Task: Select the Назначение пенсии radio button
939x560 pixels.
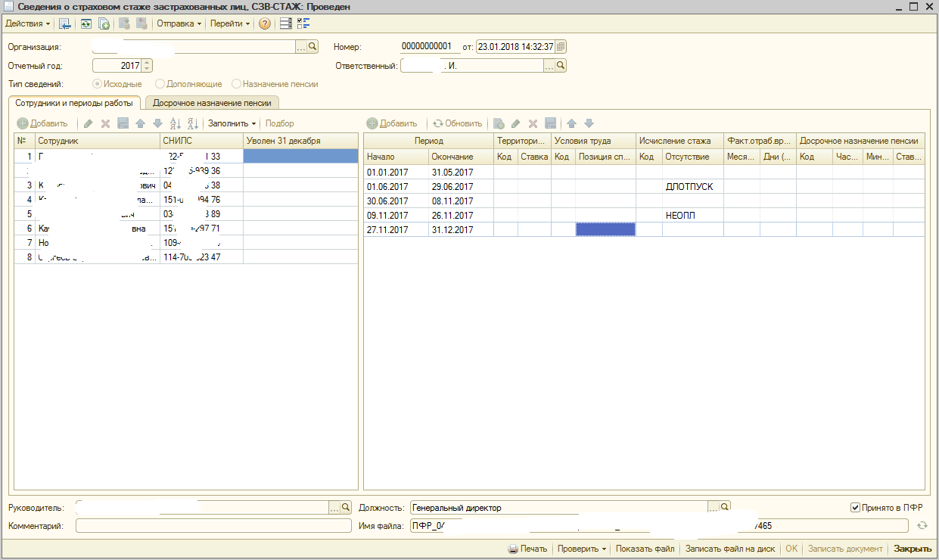Action: point(237,84)
